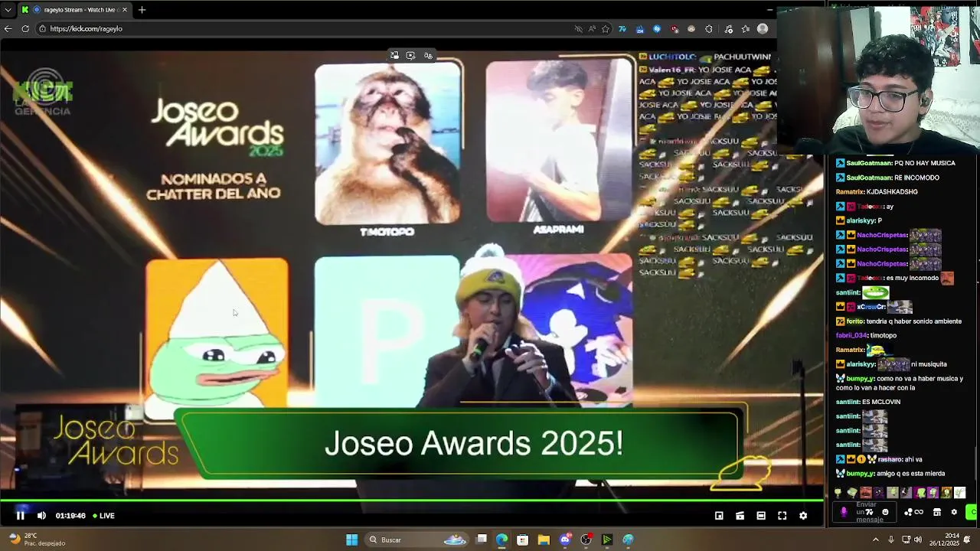Open Discord from the taskbar
The image size is (980, 551).
[565, 540]
